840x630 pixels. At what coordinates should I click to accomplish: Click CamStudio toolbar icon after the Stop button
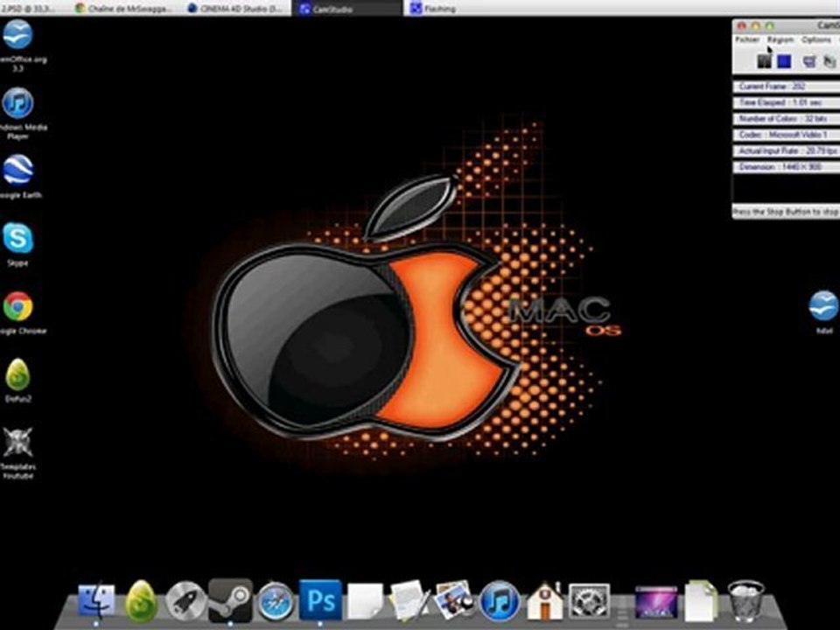pos(808,61)
